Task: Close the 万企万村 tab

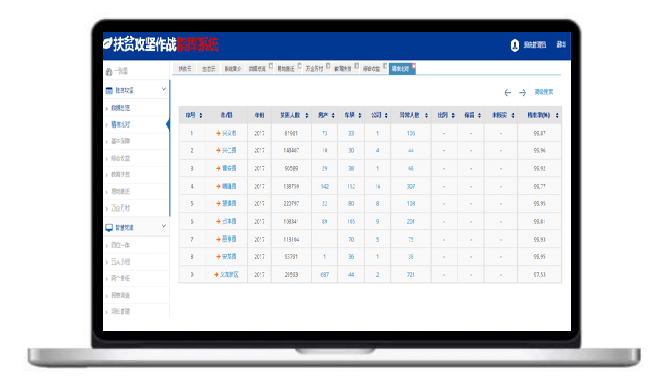Action: click(x=328, y=66)
